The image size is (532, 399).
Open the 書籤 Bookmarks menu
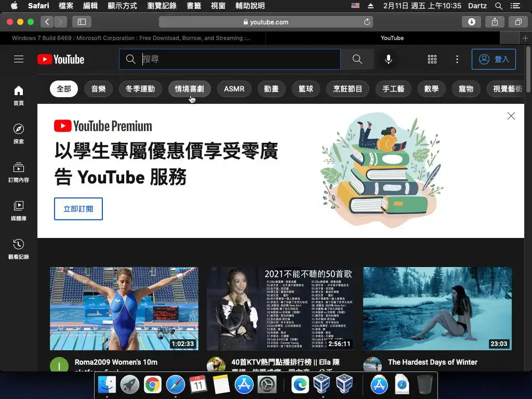194,6
